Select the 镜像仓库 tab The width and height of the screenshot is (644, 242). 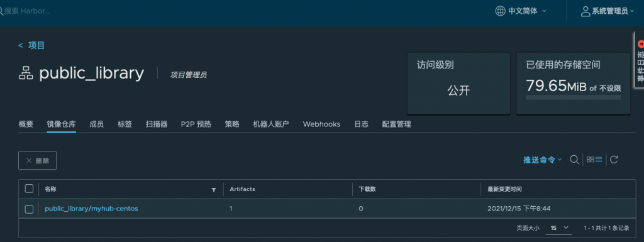coord(61,124)
